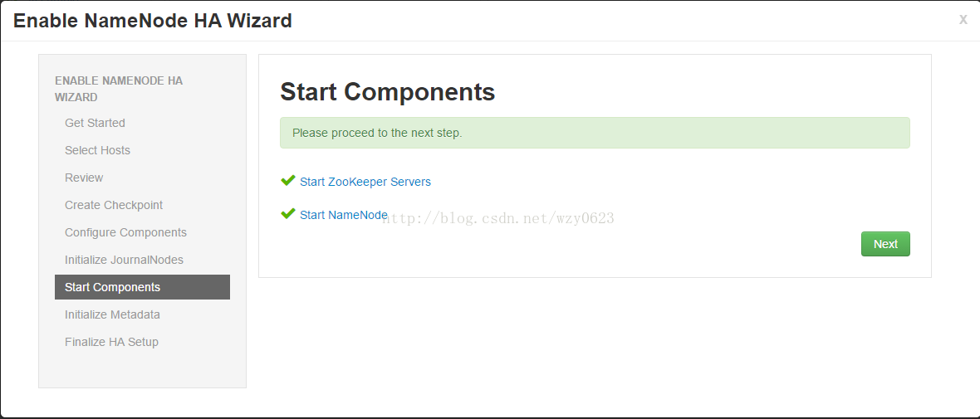Image resolution: width=980 pixels, height=419 pixels.
Task: Select the Review step in sidebar
Action: click(84, 178)
